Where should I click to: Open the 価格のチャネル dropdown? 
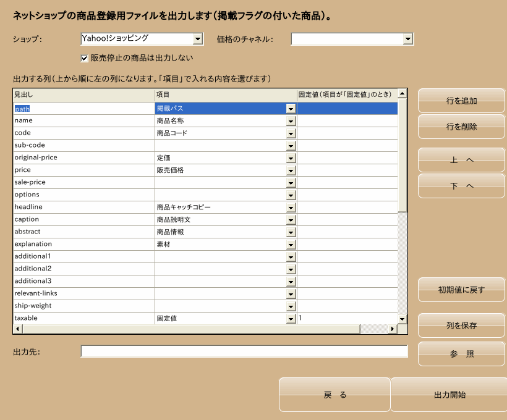408,39
